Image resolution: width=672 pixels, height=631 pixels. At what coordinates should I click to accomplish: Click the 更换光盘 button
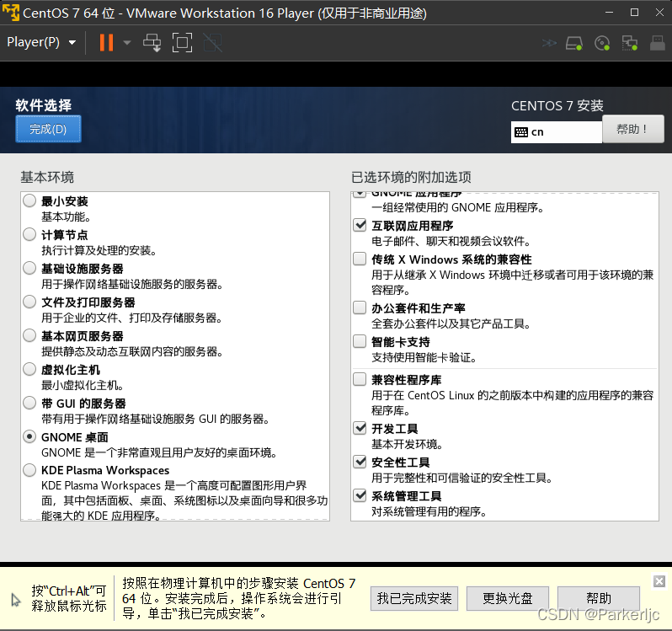tap(508, 598)
